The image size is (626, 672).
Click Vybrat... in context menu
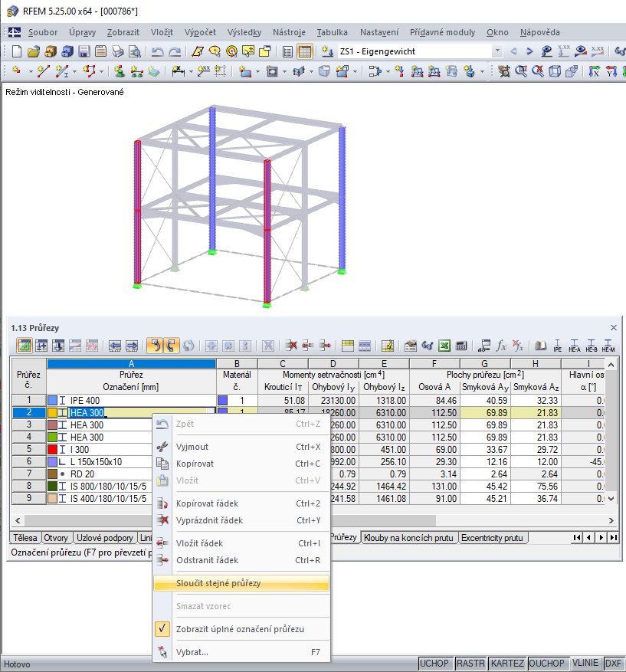241,652
